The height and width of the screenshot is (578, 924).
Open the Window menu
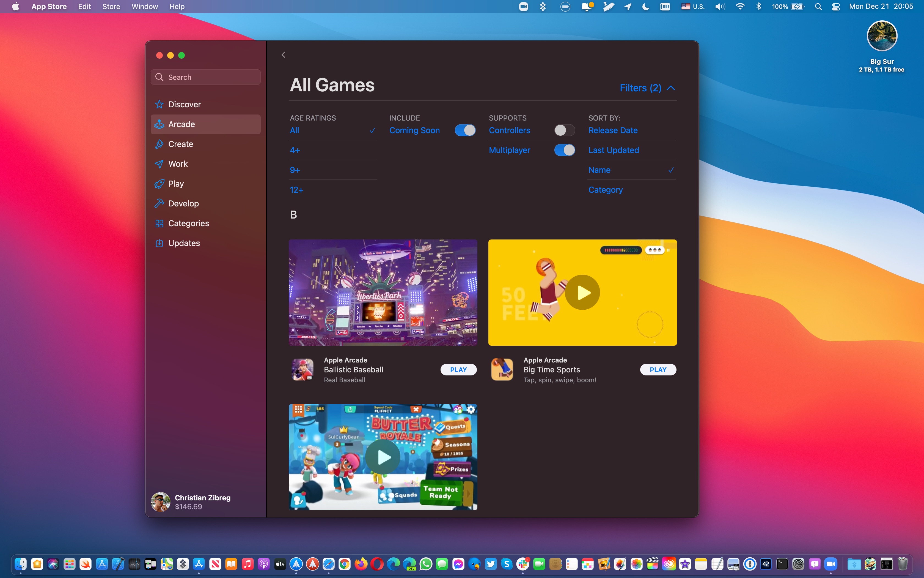click(x=144, y=7)
